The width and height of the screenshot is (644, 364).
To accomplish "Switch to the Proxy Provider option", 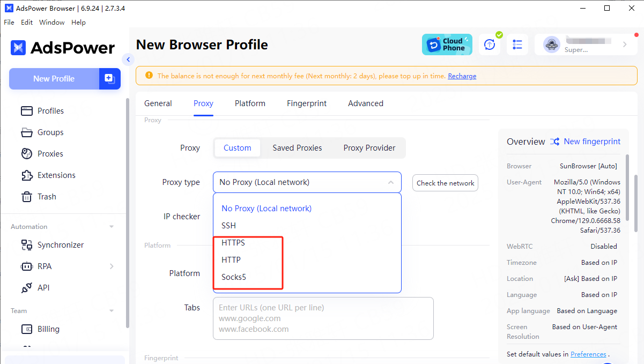I will (x=369, y=148).
